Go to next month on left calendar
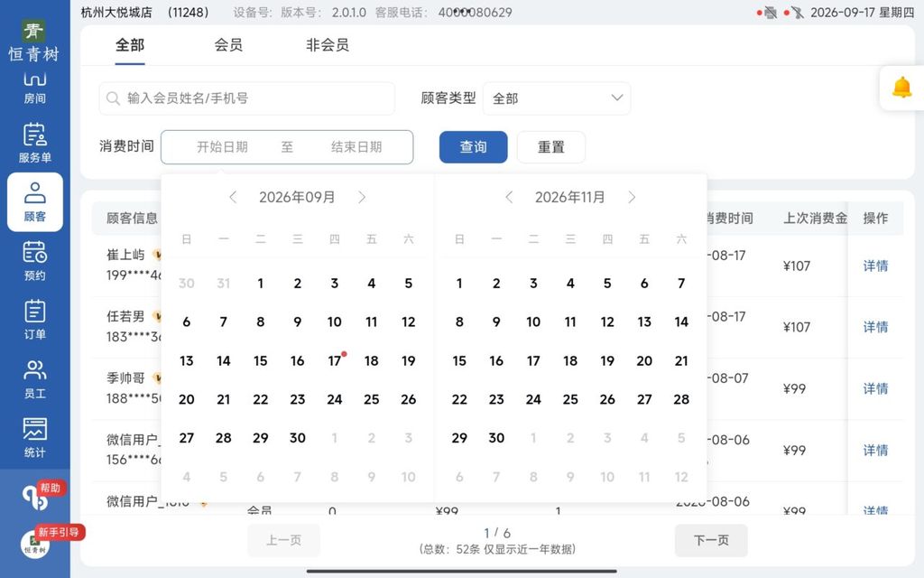Screen dimensions: 924x578 point(362,197)
